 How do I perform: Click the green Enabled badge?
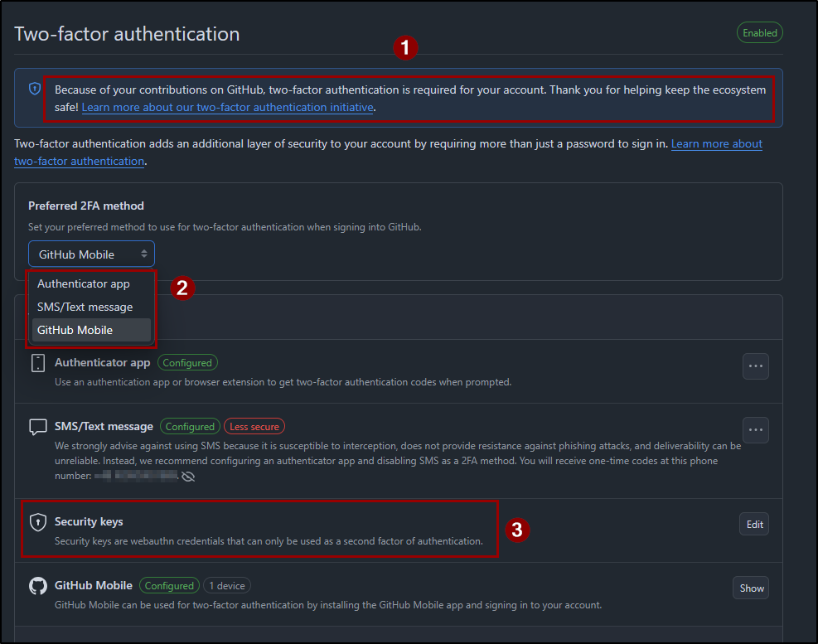[759, 32]
